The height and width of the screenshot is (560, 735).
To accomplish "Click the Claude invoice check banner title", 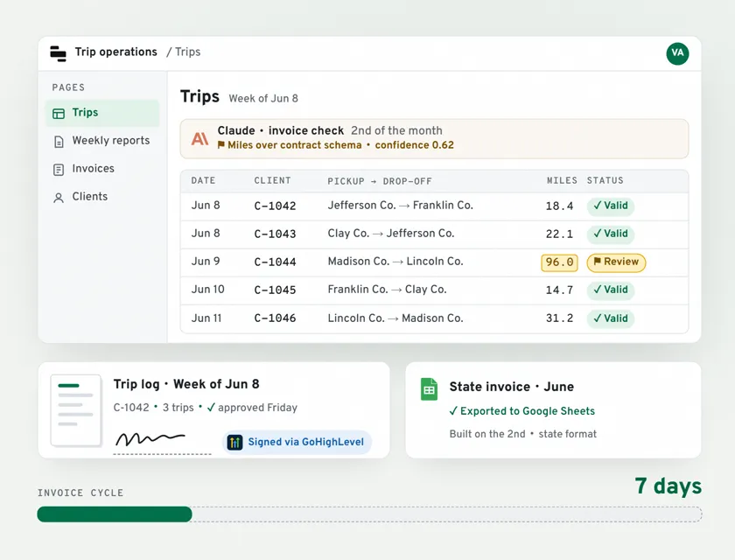I will click(x=281, y=130).
